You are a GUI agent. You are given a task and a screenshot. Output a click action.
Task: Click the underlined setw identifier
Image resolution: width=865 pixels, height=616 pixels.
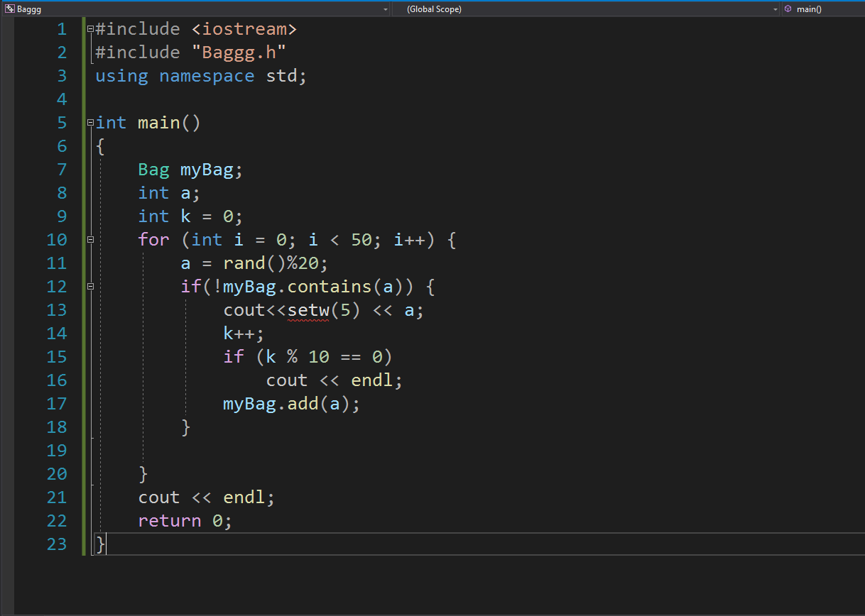(308, 310)
